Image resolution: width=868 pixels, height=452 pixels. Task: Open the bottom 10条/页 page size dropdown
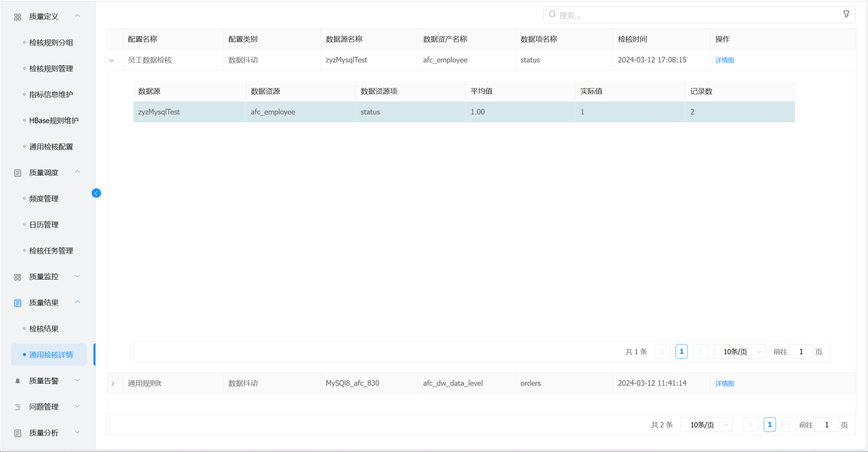tap(706, 425)
